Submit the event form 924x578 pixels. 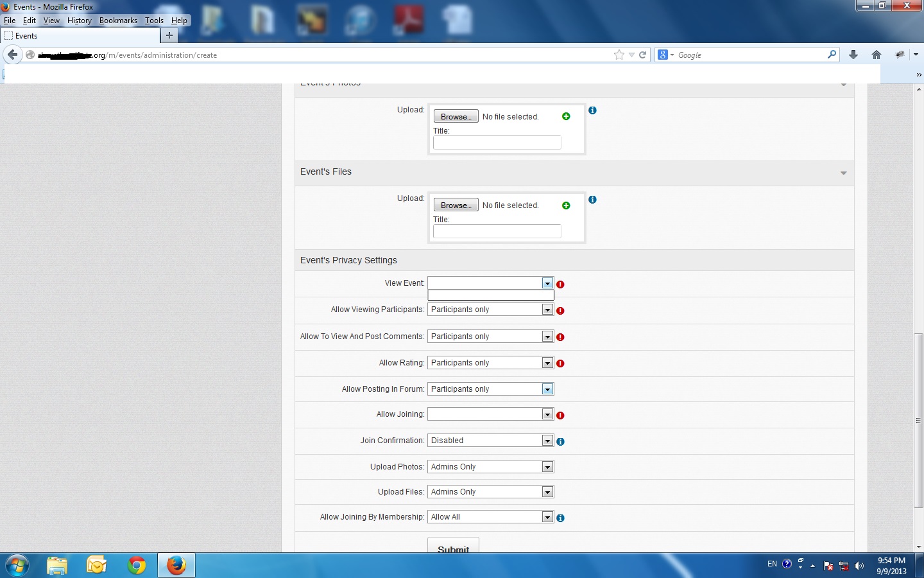click(x=453, y=547)
